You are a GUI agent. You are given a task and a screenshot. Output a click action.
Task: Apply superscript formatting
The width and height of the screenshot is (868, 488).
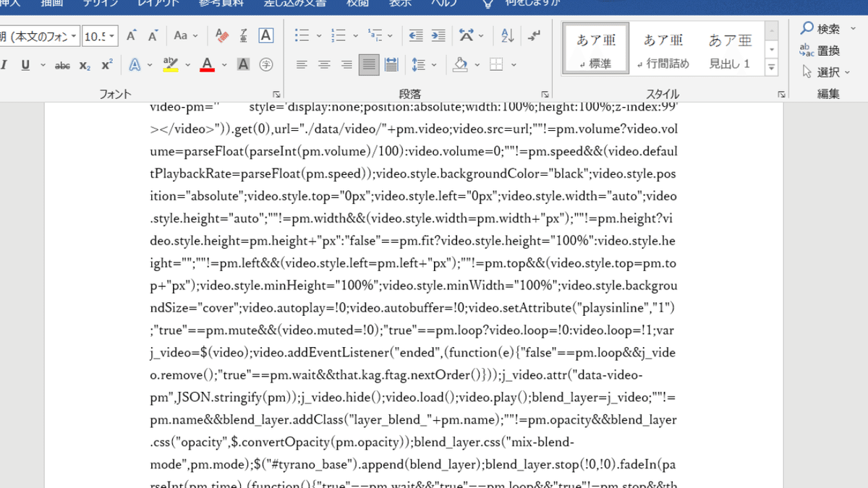[x=106, y=65]
